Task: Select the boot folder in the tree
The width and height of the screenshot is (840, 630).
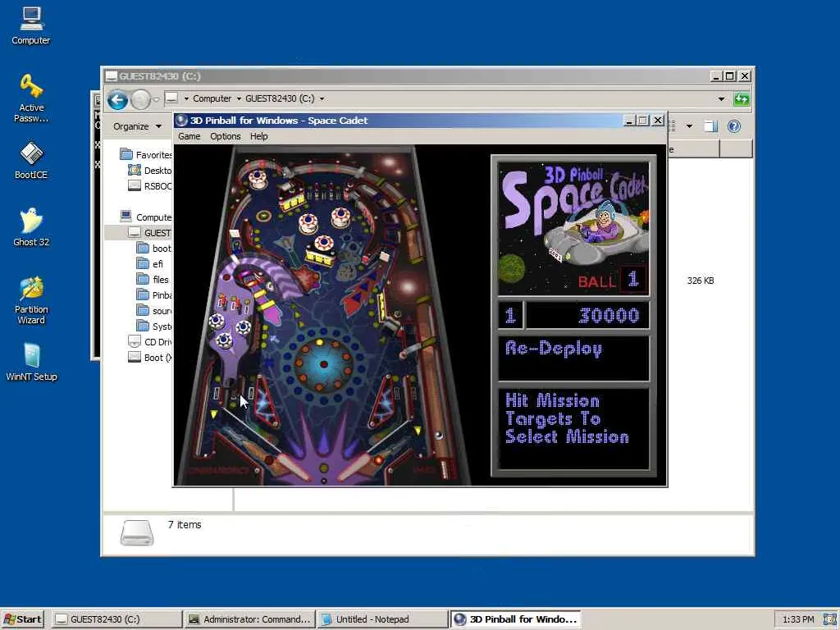Action: (153, 248)
